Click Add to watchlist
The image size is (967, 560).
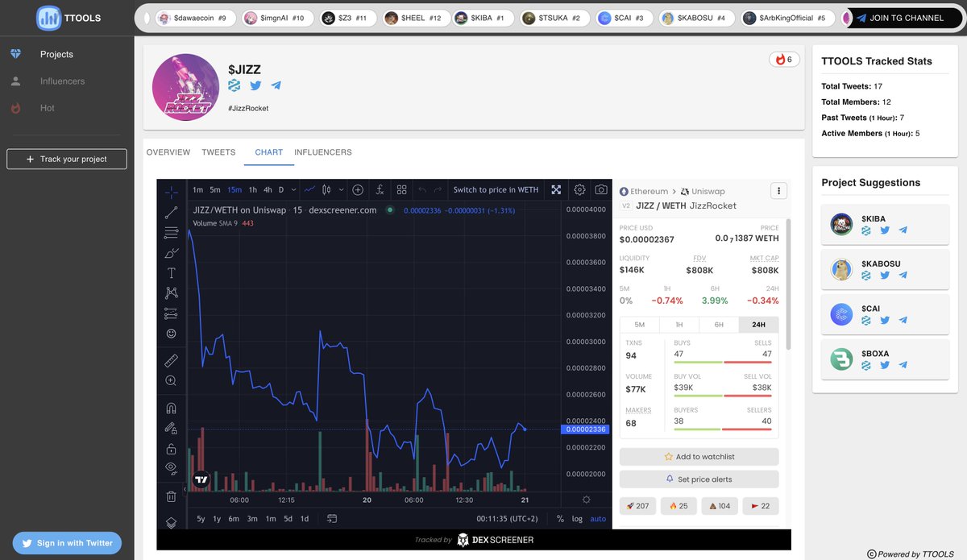(699, 457)
